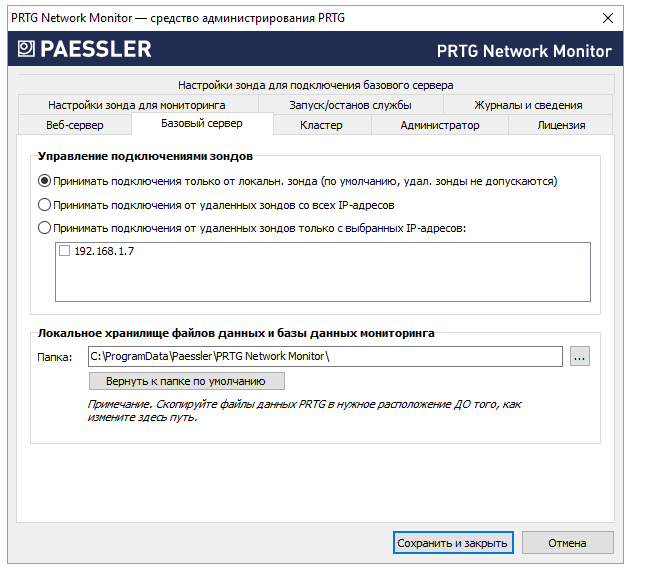The width and height of the screenshot is (645, 581).
Task: Click the Paessler logo icon
Action: click(x=26, y=49)
